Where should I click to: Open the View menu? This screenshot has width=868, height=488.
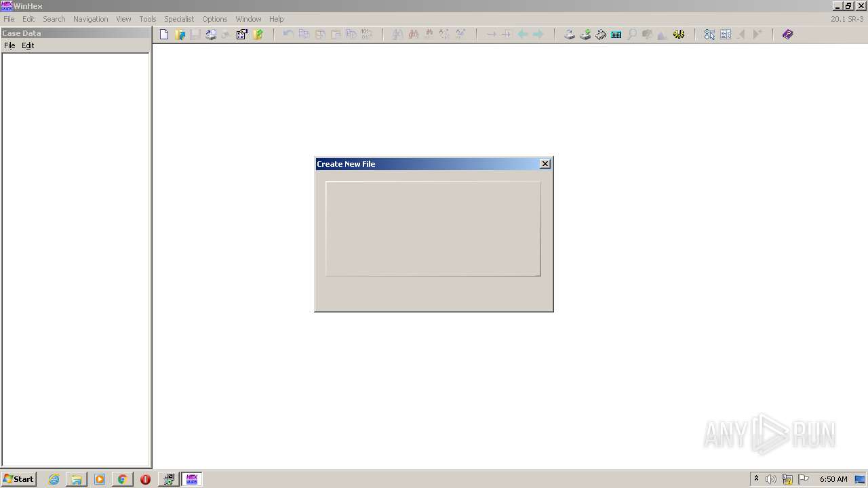123,19
